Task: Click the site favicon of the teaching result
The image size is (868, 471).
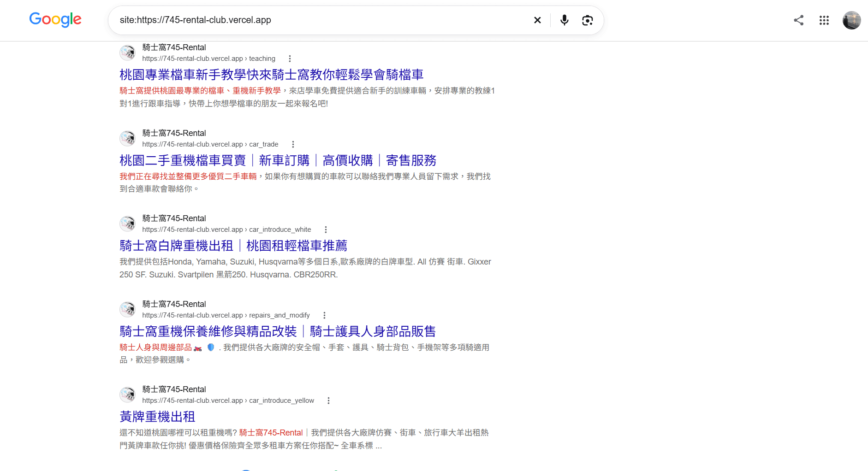Action: [x=128, y=53]
